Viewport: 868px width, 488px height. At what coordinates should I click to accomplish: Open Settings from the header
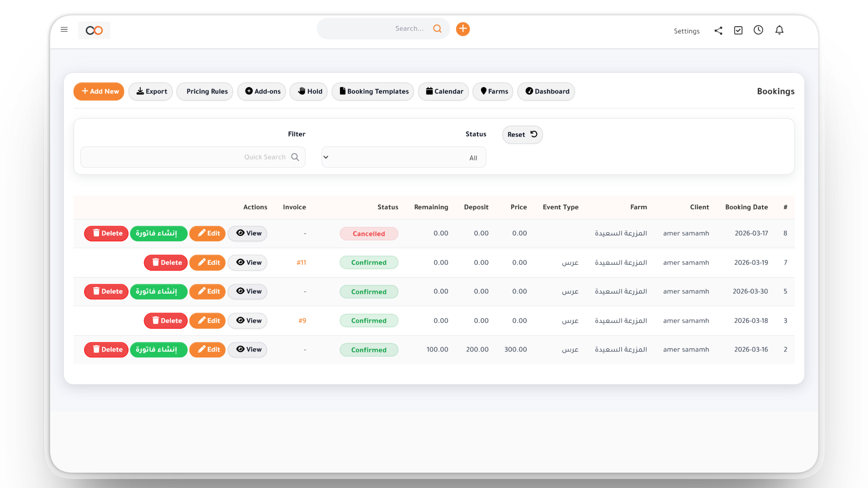[686, 31]
